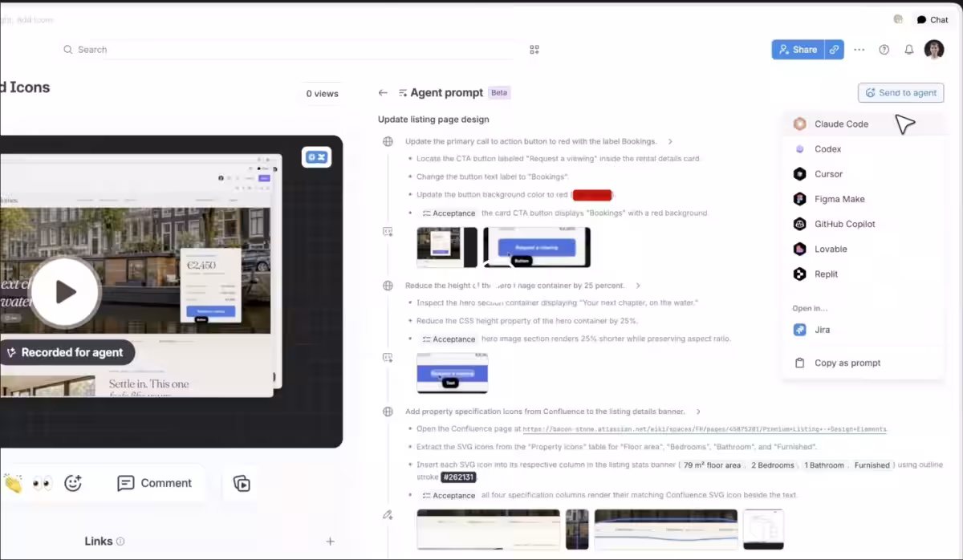Click the Comment button
Screen dimensions: 963x560
coord(155,483)
